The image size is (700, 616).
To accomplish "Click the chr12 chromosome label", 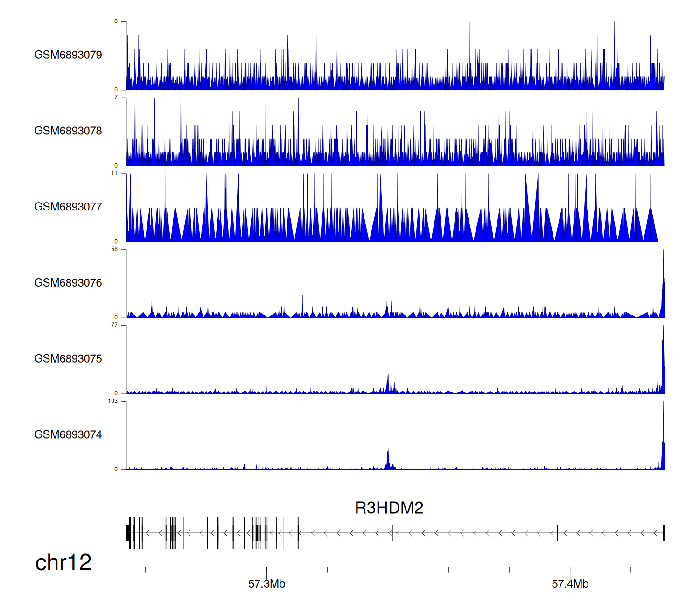I will coord(63,562).
